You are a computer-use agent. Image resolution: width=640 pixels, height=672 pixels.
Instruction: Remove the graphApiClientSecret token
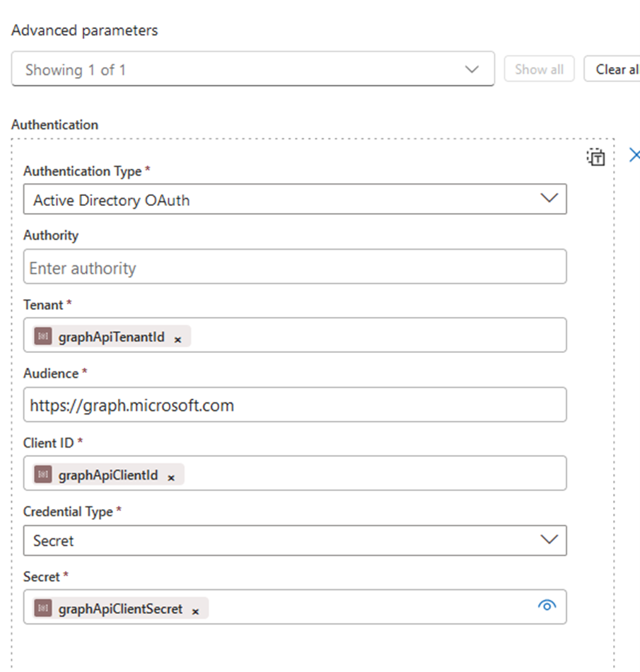click(x=195, y=611)
